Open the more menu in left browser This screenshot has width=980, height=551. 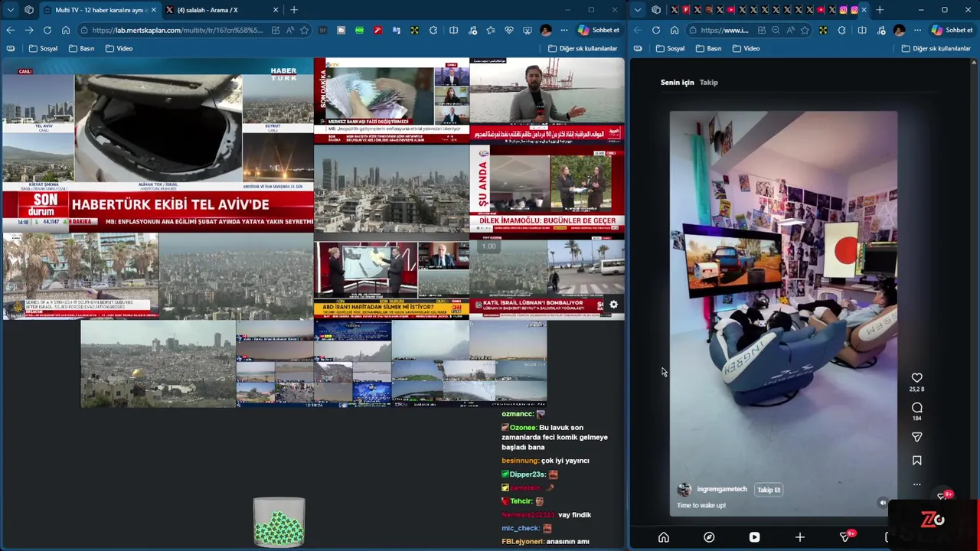[x=564, y=30]
